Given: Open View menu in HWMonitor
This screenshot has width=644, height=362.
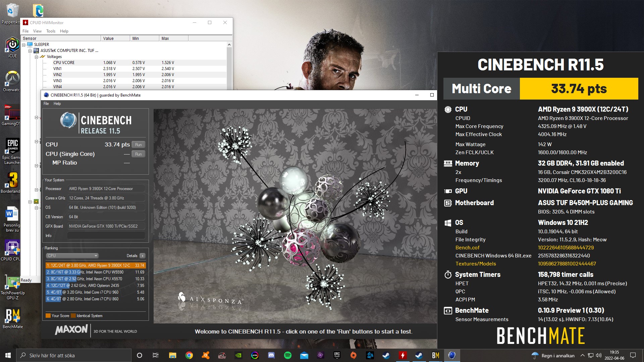Looking at the screenshot, I should [x=37, y=31].
